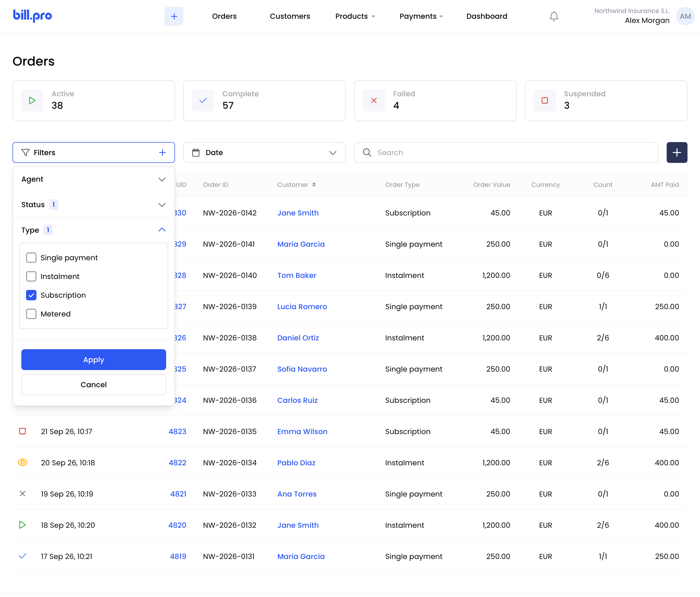Click the bill.pro logo
Viewport: 700px width, 597px height.
(x=33, y=16)
